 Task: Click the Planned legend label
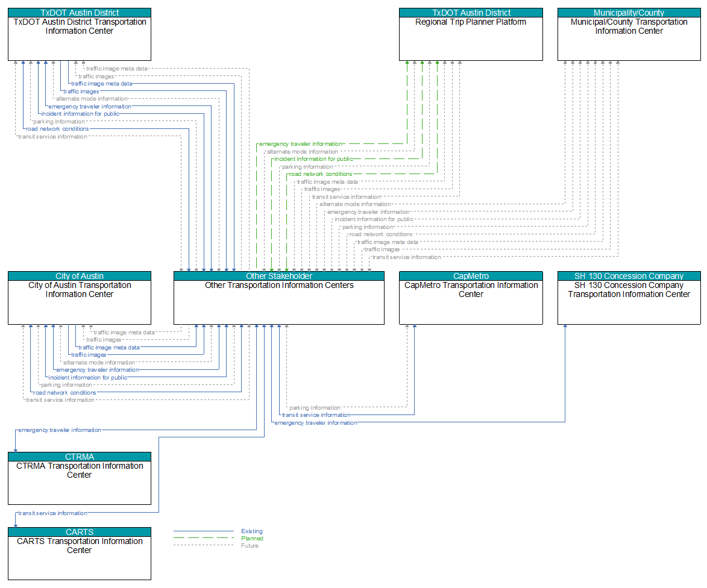[252, 539]
